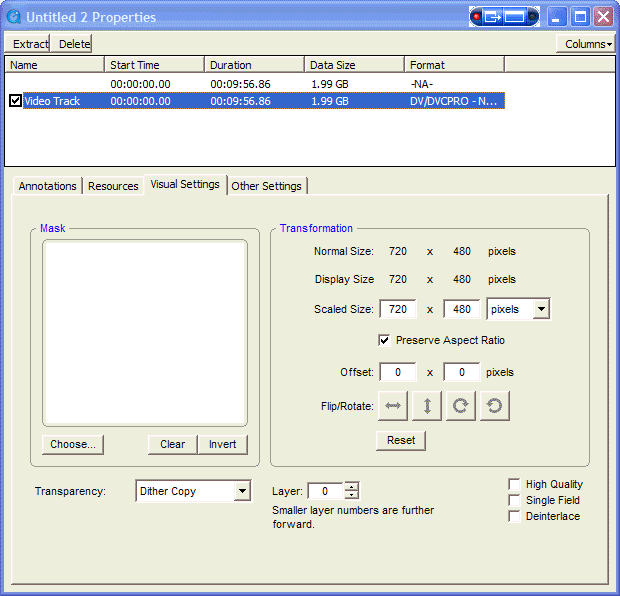Image resolution: width=620 pixels, height=596 pixels.
Task: Open the Other Settings tab
Action: 266,186
